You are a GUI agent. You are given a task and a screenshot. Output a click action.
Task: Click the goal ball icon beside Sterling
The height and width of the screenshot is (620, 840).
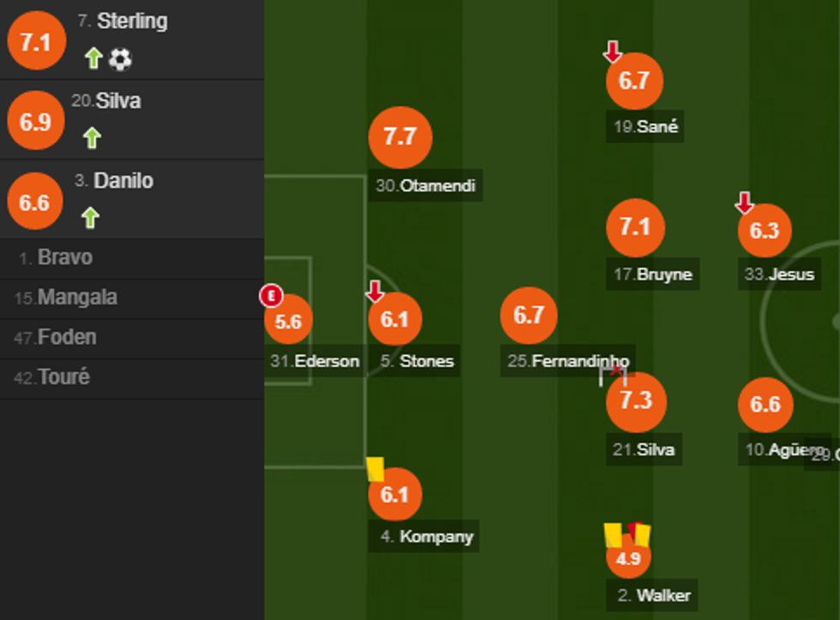click(x=121, y=59)
